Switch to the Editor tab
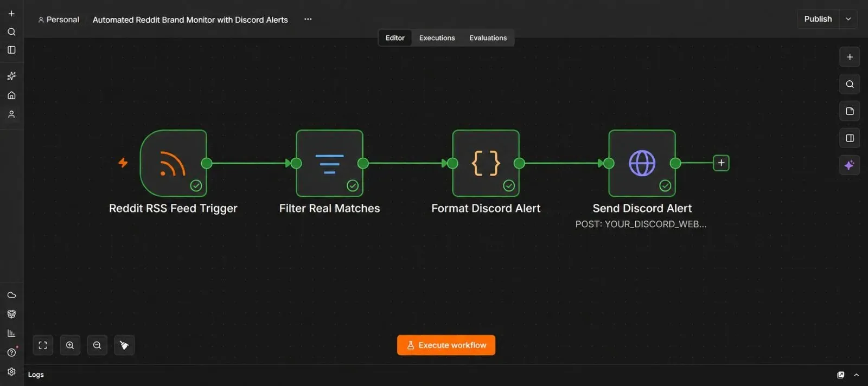The width and height of the screenshot is (868, 386). (x=395, y=38)
